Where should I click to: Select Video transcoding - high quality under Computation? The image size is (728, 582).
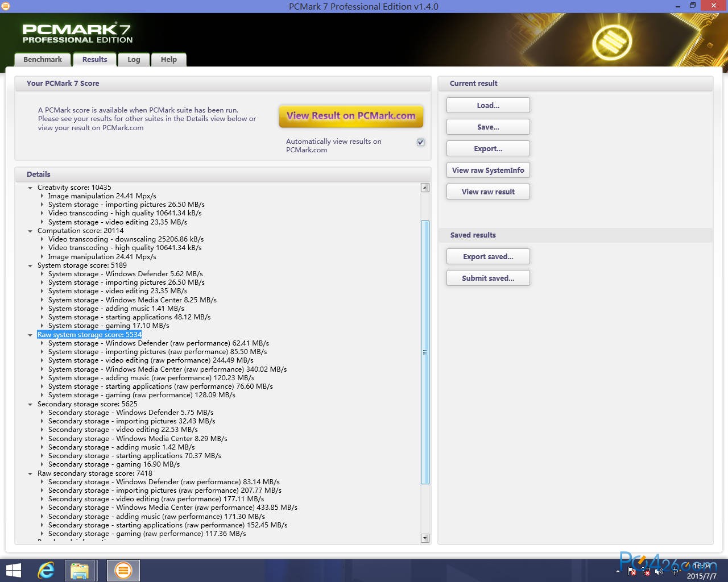pyautogui.click(x=125, y=248)
